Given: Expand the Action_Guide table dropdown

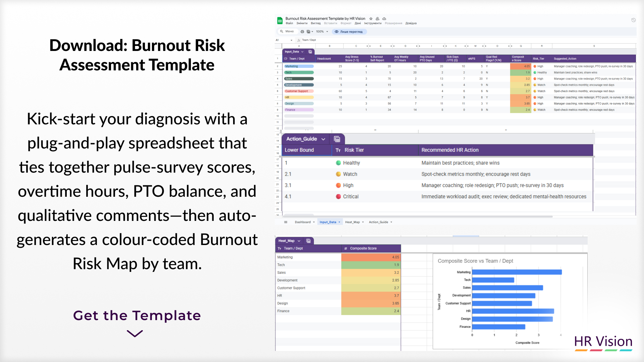Looking at the screenshot, I should (323, 139).
